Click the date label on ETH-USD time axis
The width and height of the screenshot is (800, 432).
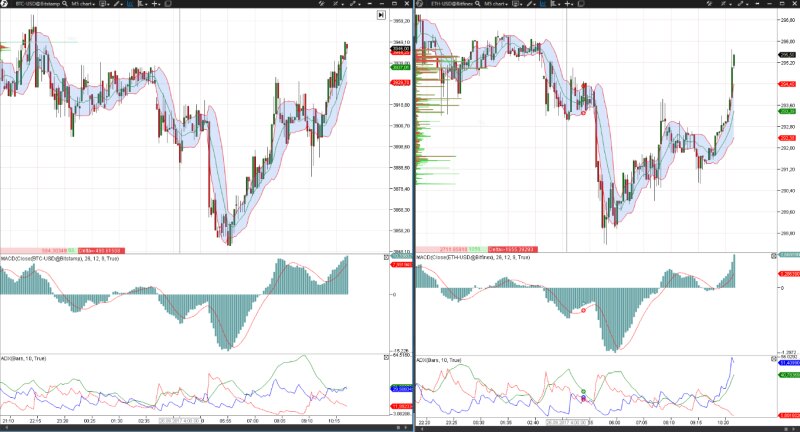(x=566, y=422)
